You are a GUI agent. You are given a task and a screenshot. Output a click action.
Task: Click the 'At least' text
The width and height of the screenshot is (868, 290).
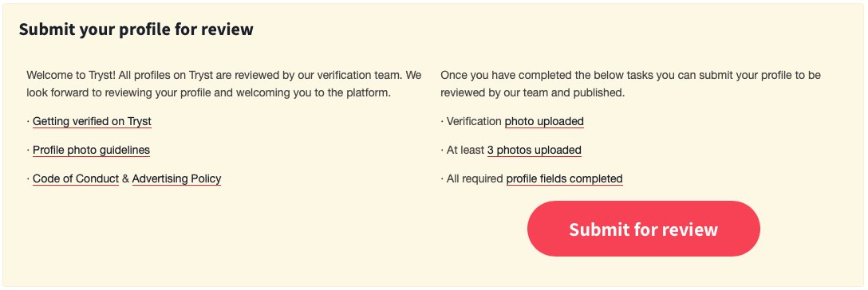click(x=465, y=151)
